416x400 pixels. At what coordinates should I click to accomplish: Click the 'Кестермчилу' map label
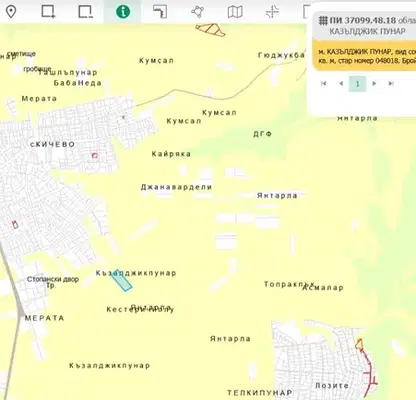pos(140,310)
